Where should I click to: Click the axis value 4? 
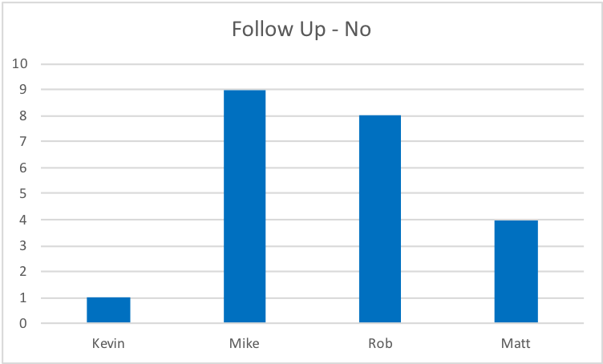pyautogui.click(x=25, y=220)
